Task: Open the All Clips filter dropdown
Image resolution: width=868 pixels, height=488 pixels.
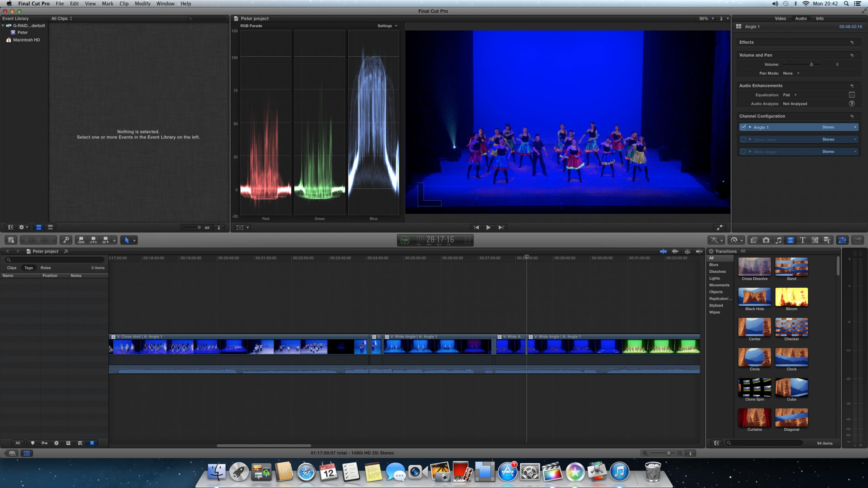Action: pyautogui.click(x=62, y=18)
